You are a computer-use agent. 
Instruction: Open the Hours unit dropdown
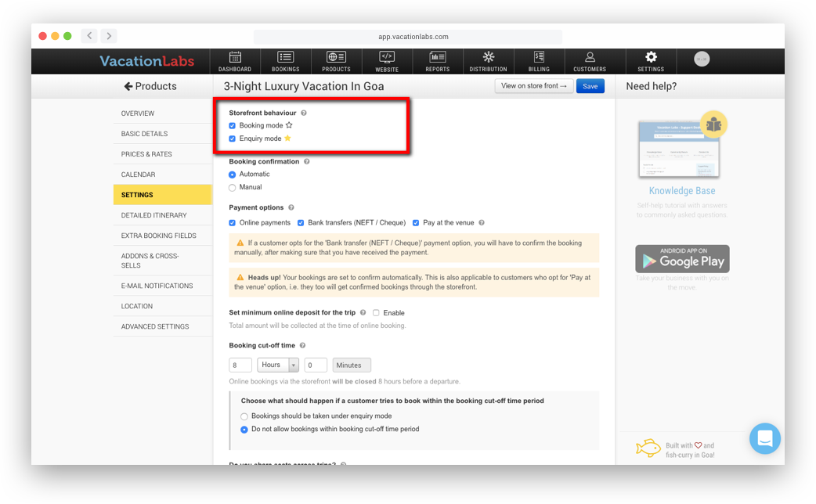[x=278, y=365]
